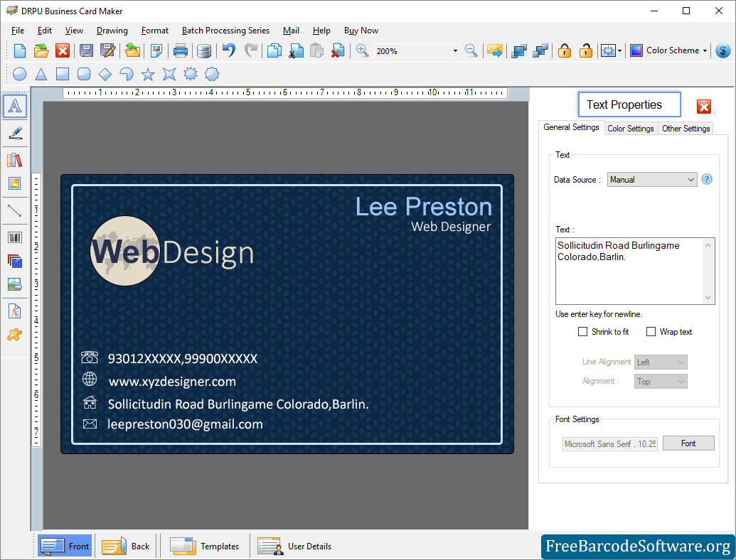Viewport: 736px width, 560px height.
Task: Open the Data Source dropdown
Action: (x=652, y=180)
